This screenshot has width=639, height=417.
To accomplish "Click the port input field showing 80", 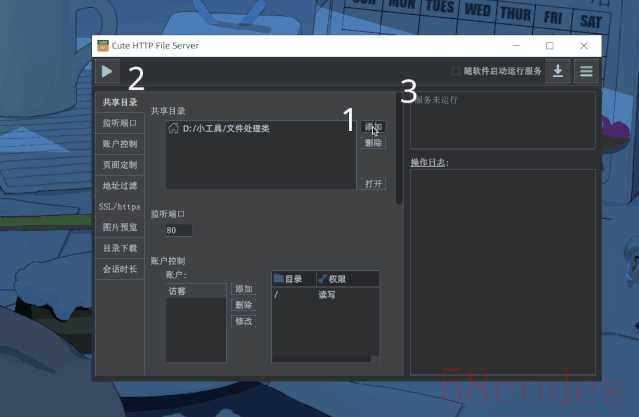I will [178, 230].
